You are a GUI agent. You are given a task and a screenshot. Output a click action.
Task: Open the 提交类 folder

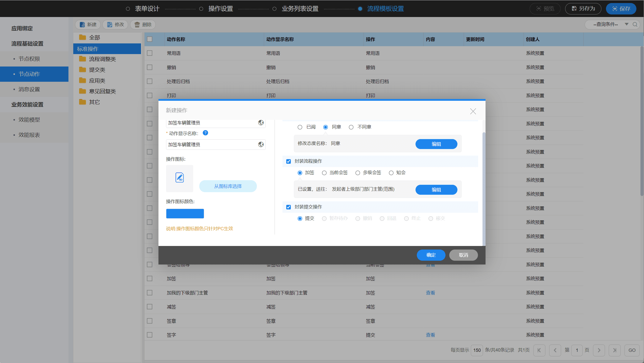(x=92, y=70)
